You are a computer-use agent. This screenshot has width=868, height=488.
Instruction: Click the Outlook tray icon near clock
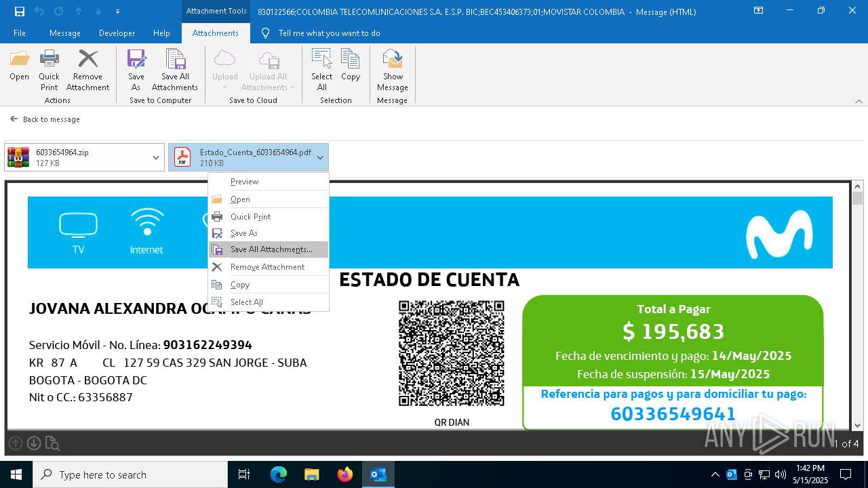pyautogui.click(x=732, y=474)
